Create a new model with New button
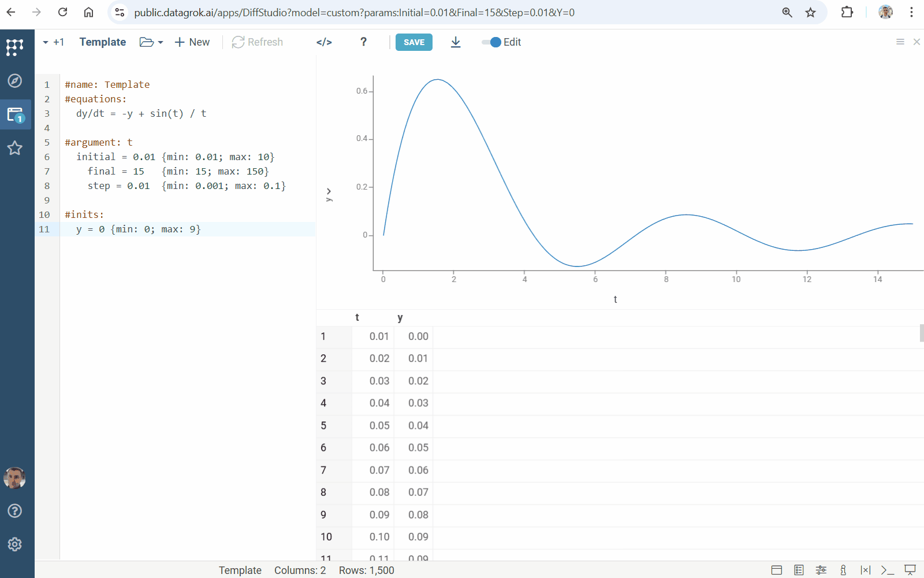 coord(192,42)
